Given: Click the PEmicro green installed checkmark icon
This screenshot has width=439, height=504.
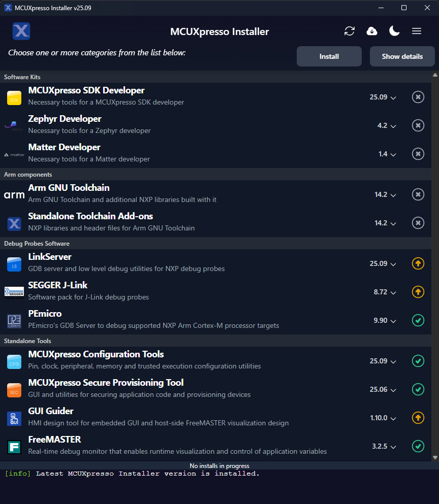Looking at the screenshot, I should click(418, 320).
